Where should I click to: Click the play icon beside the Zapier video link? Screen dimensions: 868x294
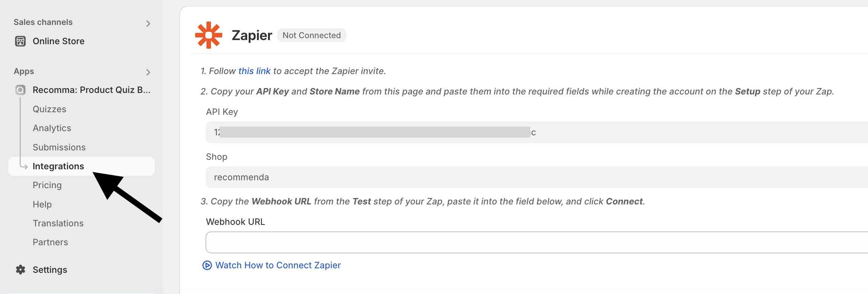tap(207, 265)
